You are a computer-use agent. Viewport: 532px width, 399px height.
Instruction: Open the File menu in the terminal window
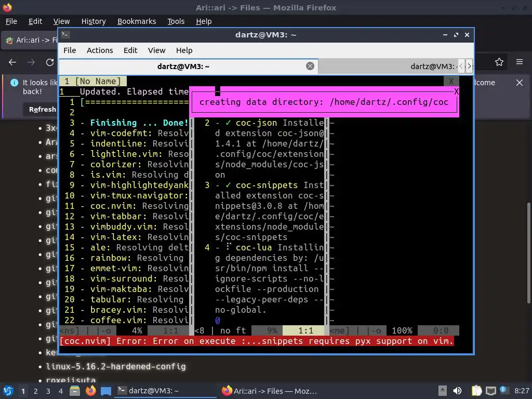point(70,50)
